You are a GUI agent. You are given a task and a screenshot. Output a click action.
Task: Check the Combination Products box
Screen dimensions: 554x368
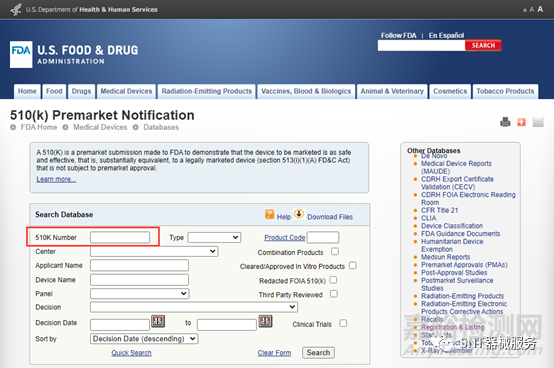[335, 251]
